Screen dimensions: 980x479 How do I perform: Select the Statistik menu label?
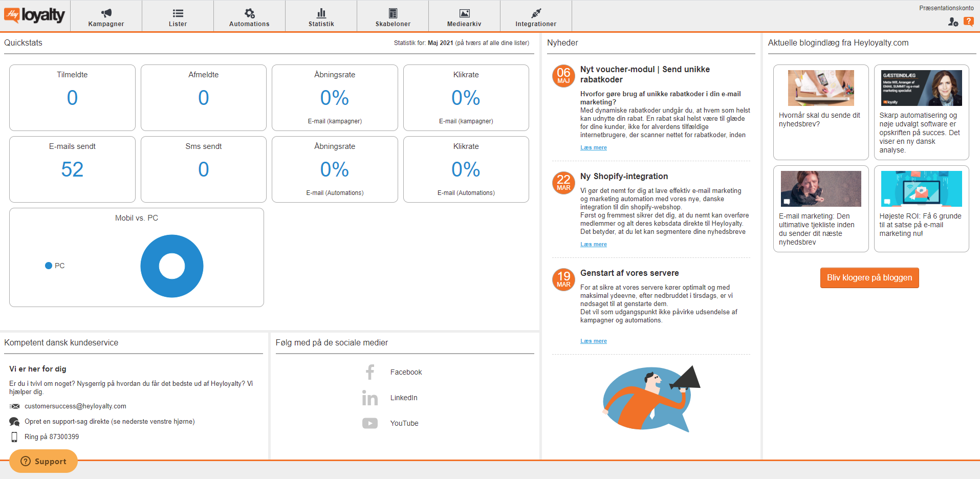pyautogui.click(x=321, y=24)
